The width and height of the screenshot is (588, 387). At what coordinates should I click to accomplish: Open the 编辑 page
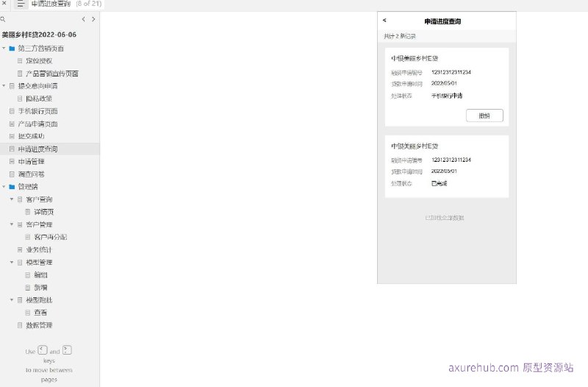[40, 274]
